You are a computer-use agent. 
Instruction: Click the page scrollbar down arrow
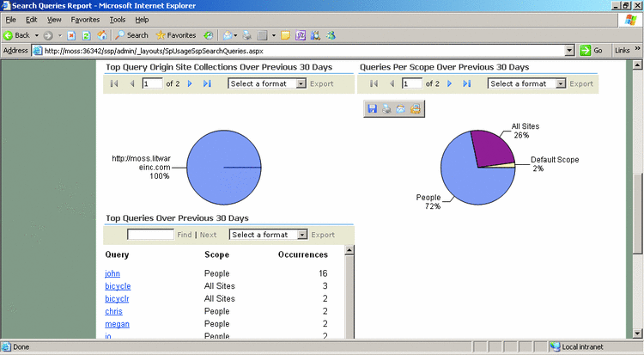pos(637,334)
